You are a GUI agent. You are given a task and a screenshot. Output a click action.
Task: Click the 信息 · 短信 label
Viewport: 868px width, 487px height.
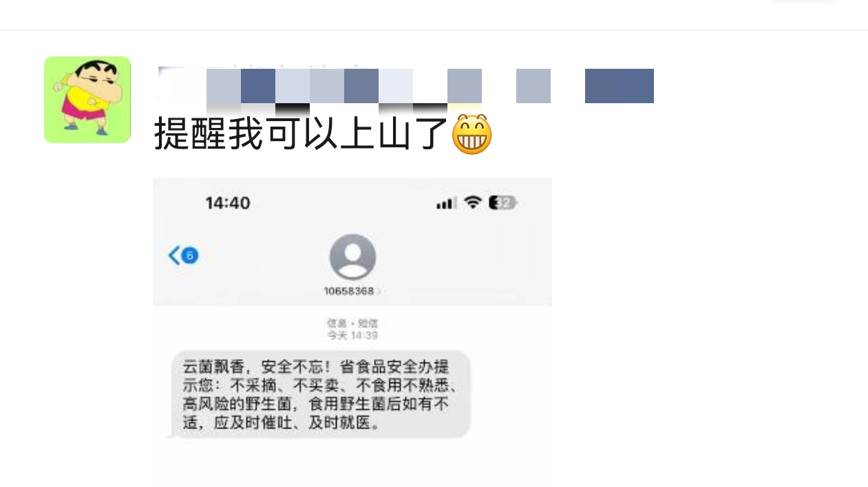coord(352,323)
